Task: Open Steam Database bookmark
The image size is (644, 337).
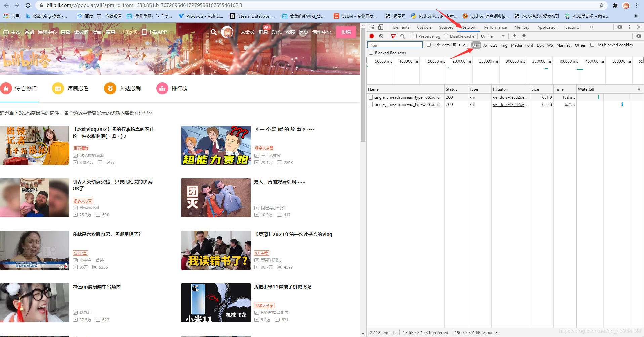Action: coord(252,16)
